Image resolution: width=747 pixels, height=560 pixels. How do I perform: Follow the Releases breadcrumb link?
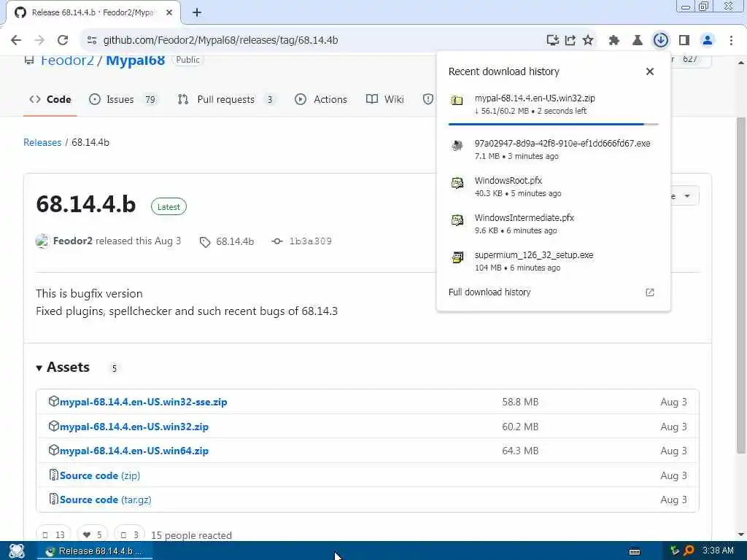point(42,142)
